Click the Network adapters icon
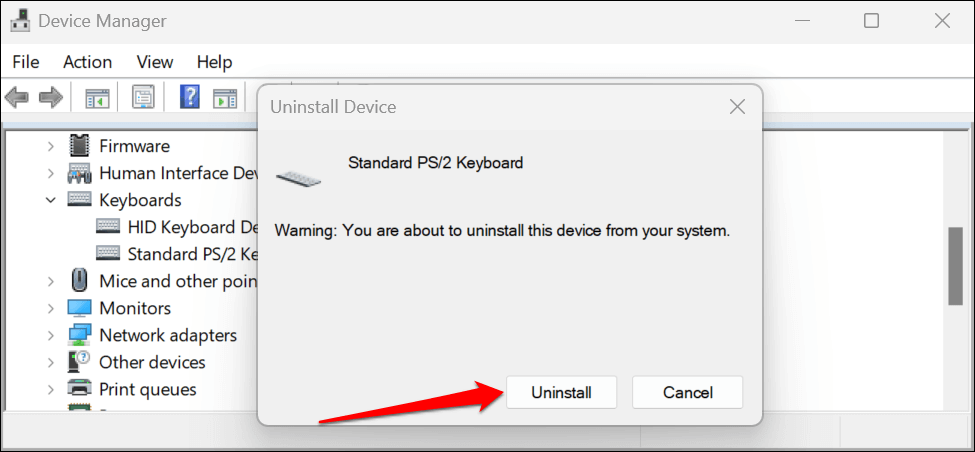The height and width of the screenshot is (452, 975). pos(79,335)
